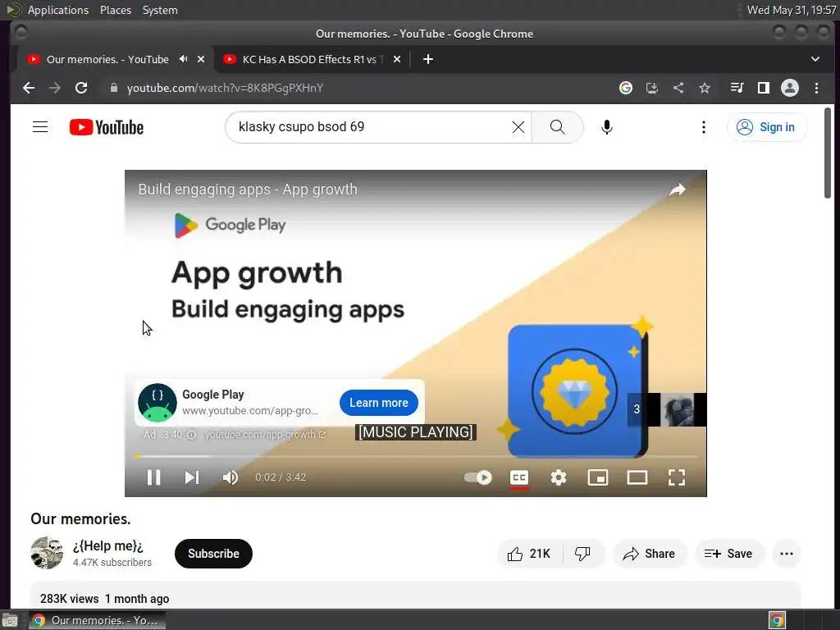
Task: Mute the player volume
Action: [231, 477]
